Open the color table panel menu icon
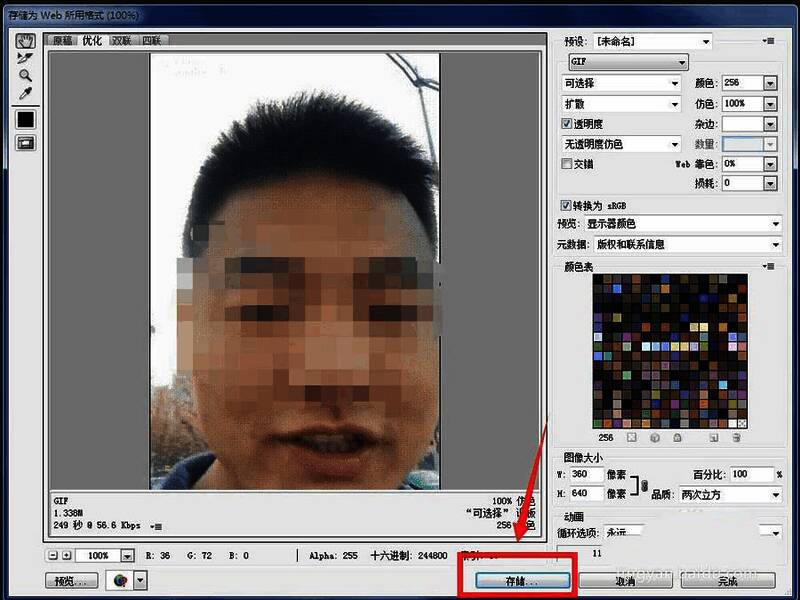The image size is (800, 600). (769, 267)
